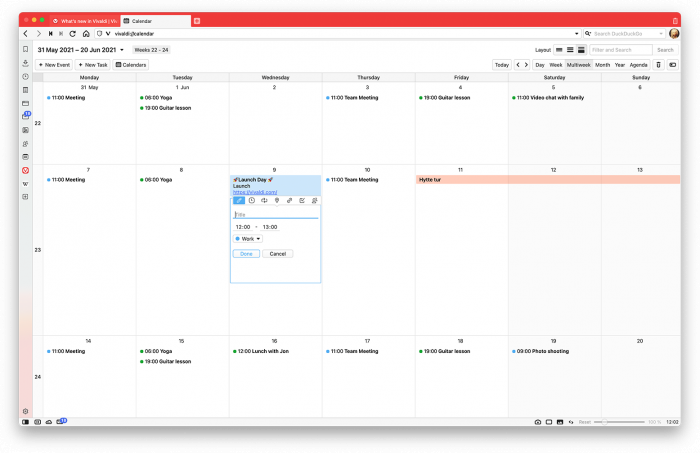Open the Vivaldi web panel icon
Screen dimensions: 700x453
tap(25, 170)
